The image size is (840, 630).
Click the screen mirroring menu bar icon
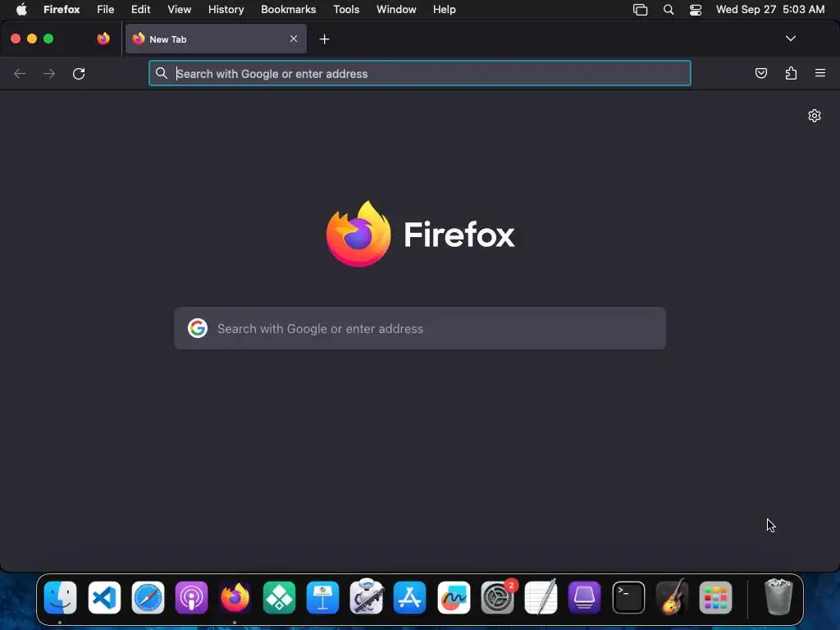(x=640, y=10)
